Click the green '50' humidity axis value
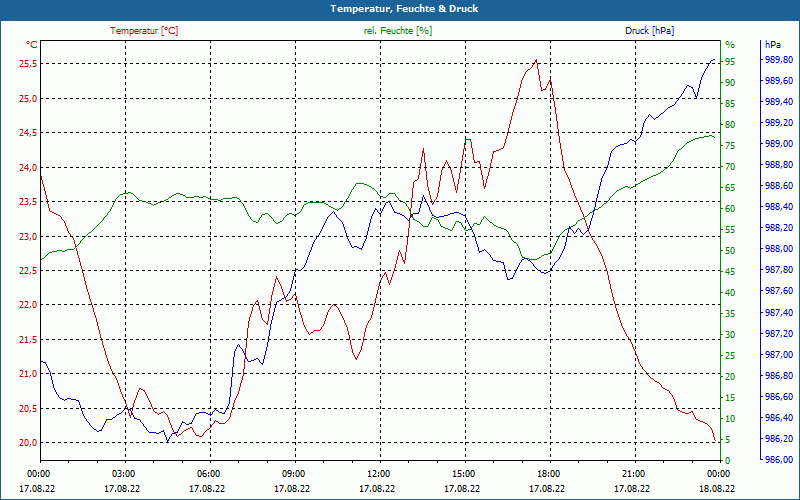Image resolution: width=800 pixels, height=500 pixels. click(x=730, y=251)
